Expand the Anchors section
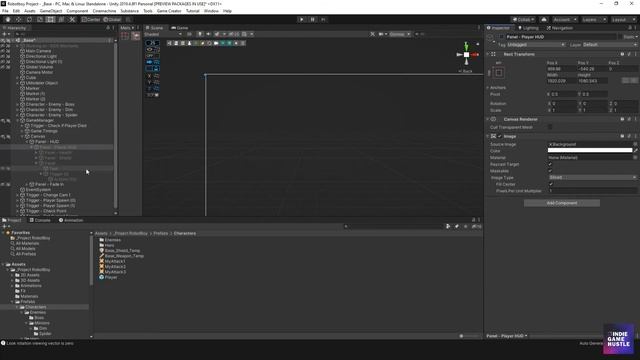The width and height of the screenshot is (640, 360). tap(487, 88)
